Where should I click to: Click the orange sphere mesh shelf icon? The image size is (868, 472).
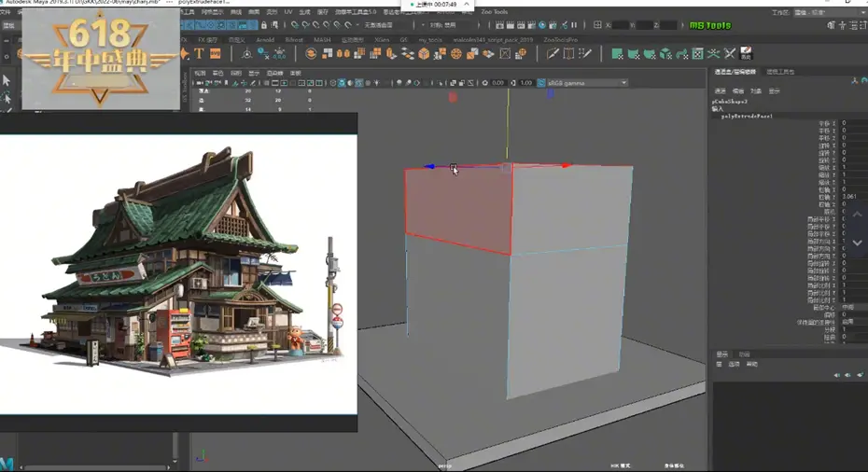[x=455, y=53]
